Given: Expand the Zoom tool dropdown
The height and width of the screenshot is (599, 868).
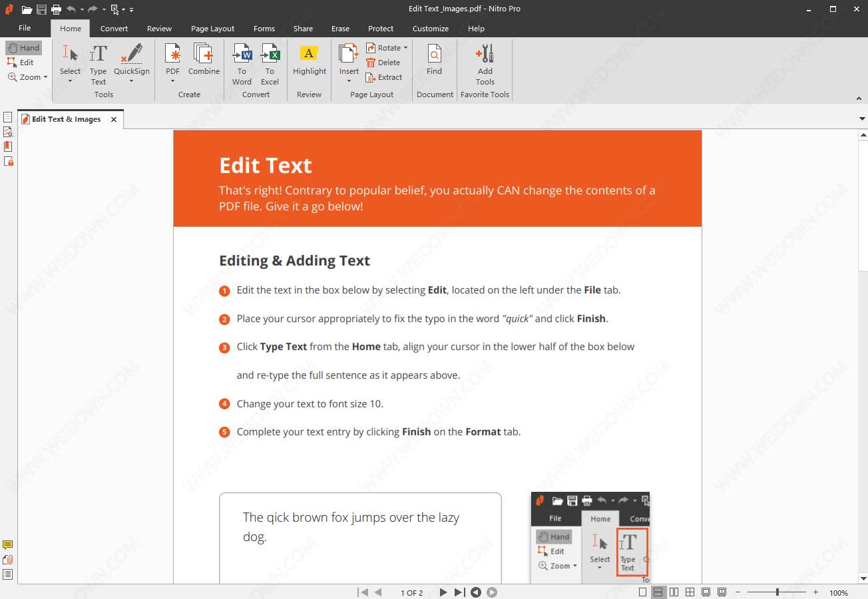Looking at the screenshot, I should (45, 77).
